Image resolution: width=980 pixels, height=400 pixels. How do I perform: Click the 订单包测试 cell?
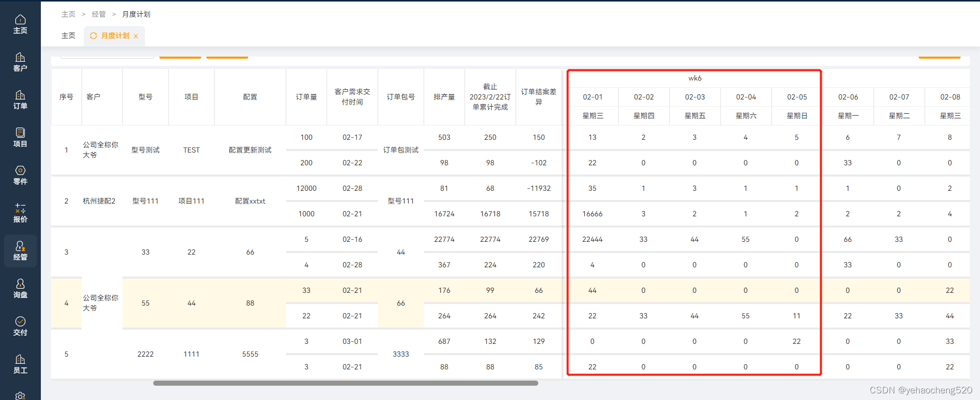click(401, 150)
